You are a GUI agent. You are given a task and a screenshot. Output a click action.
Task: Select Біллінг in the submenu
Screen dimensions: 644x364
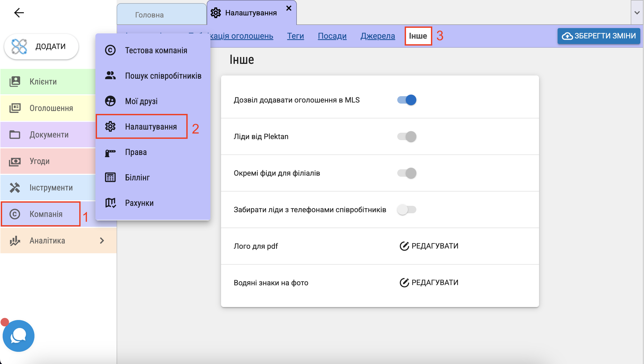click(153, 177)
